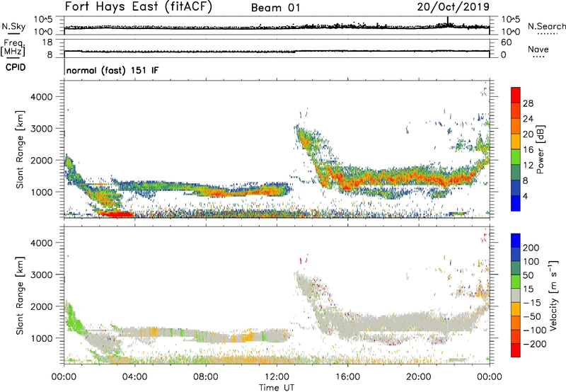Click the 'Nave' legend label
The height and width of the screenshot is (392, 566).
[538, 49]
